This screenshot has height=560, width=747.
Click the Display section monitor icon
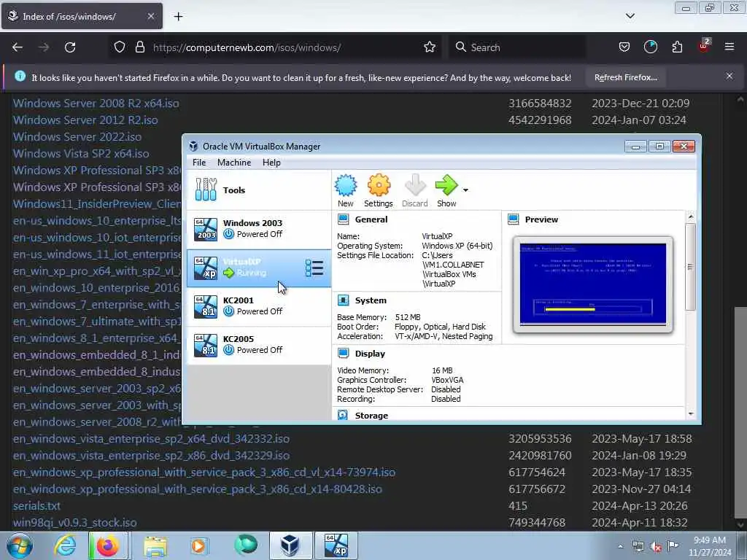coord(343,354)
